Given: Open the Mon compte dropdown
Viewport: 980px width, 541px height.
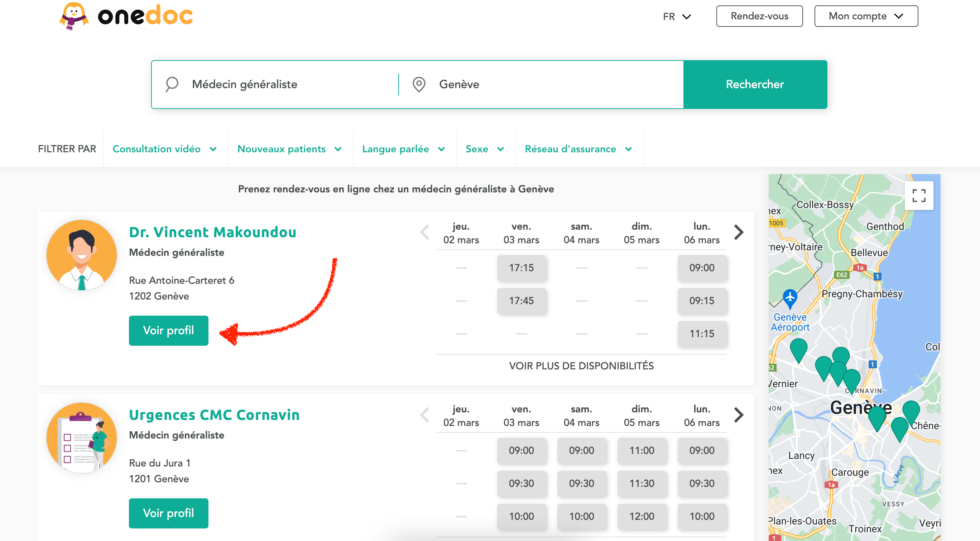Looking at the screenshot, I should (865, 16).
